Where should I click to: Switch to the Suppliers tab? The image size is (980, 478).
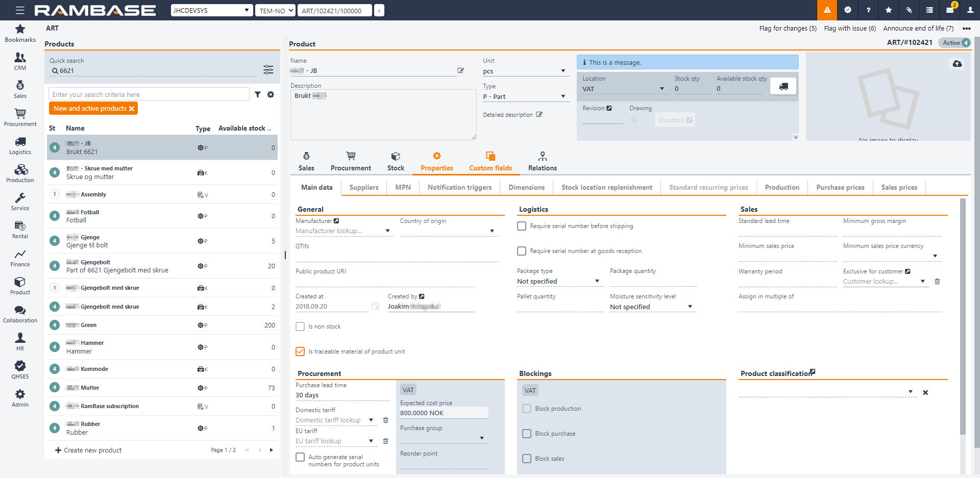(363, 187)
